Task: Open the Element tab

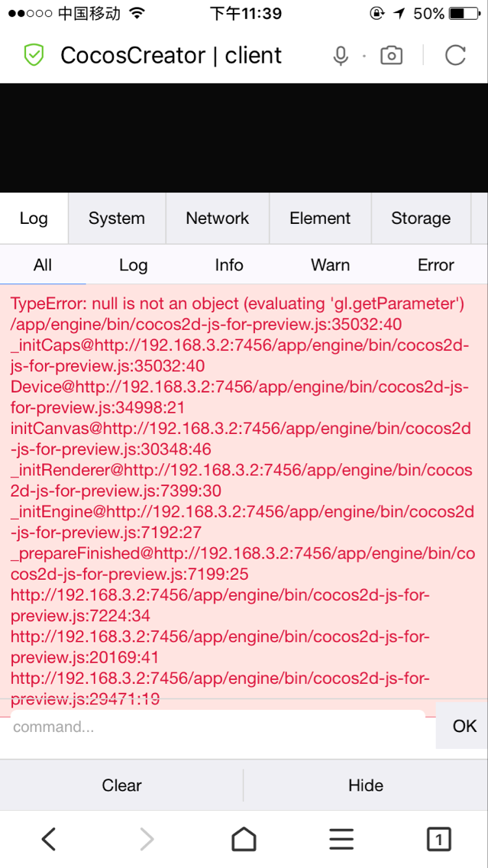Action: [x=320, y=219]
